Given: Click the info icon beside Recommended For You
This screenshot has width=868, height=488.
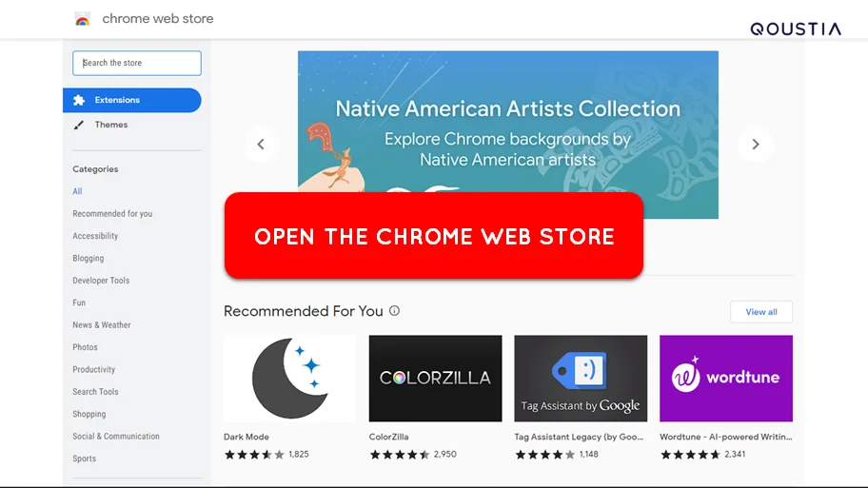Looking at the screenshot, I should pos(394,311).
